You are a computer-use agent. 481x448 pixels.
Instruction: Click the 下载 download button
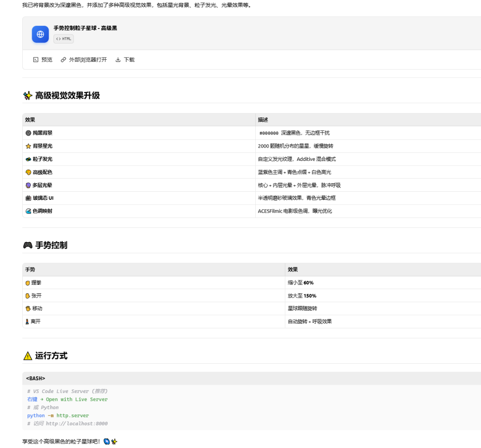[124, 59]
